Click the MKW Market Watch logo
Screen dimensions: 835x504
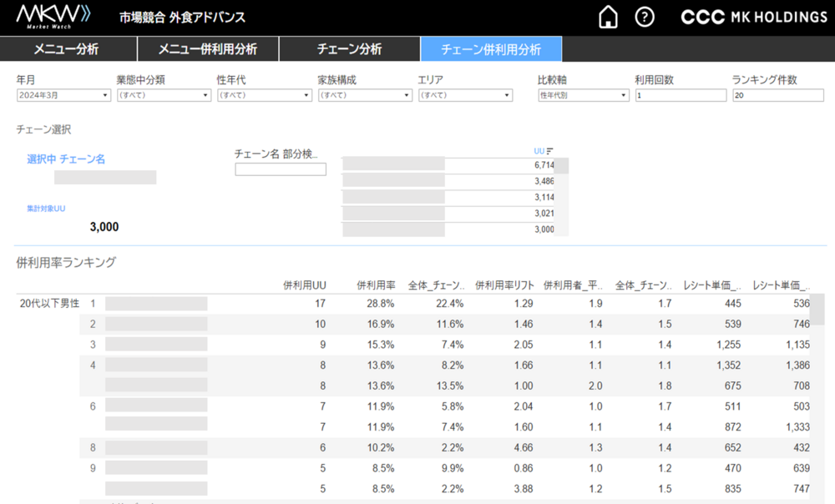pyautogui.click(x=53, y=17)
